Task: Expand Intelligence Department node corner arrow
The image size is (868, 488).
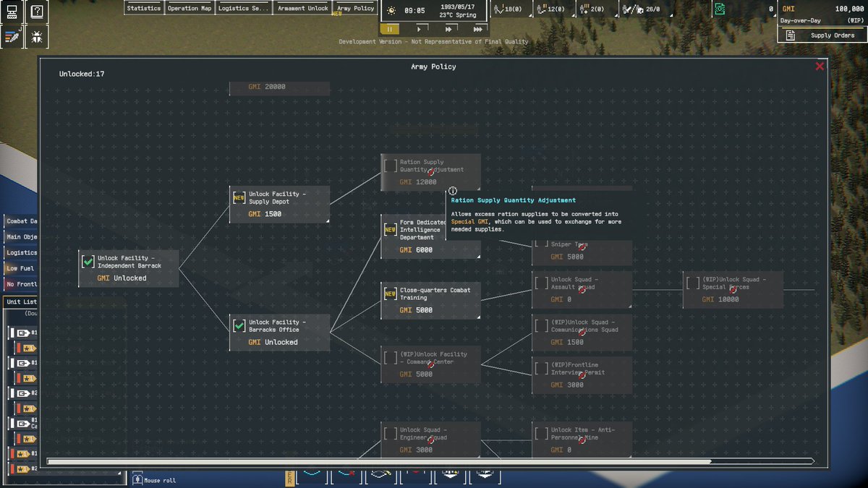Action: tap(478, 257)
